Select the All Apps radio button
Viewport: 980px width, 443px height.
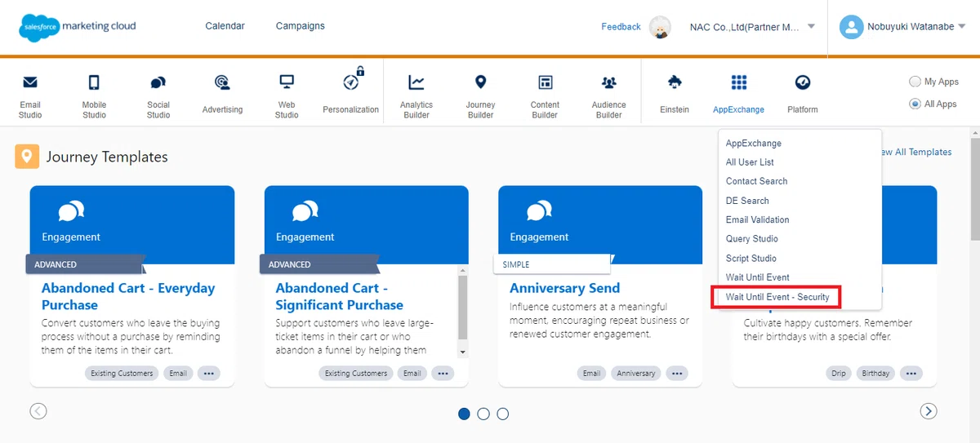point(915,104)
